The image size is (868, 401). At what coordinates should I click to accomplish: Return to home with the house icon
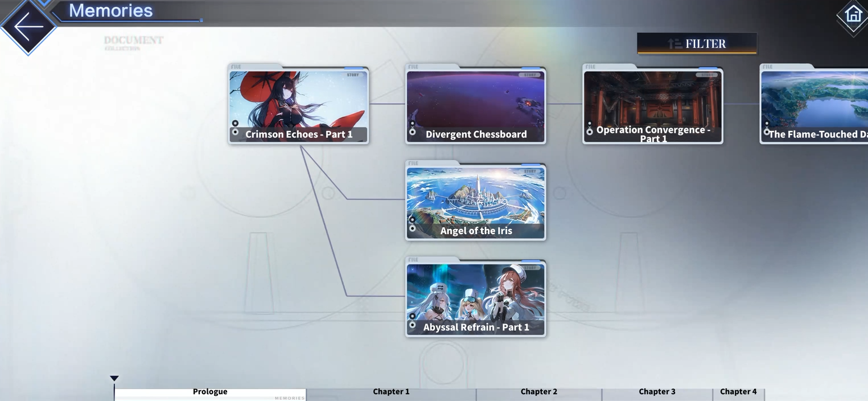click(x=853, y=14)
